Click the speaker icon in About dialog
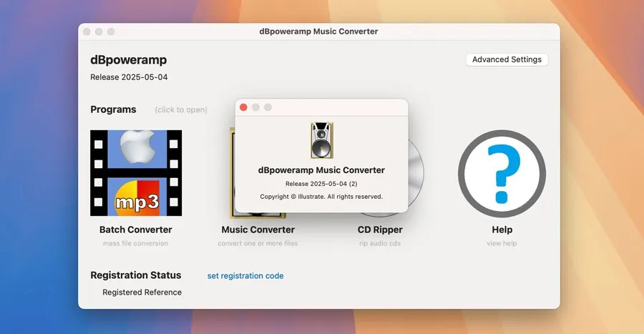 click(321, 140)
